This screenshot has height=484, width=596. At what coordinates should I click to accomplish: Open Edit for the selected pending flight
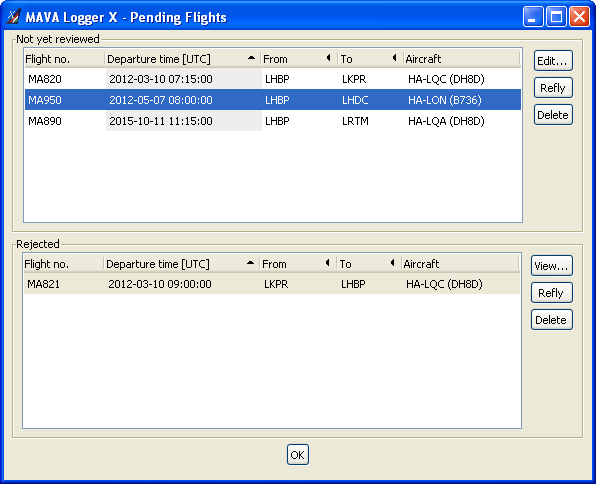point(553,61)
